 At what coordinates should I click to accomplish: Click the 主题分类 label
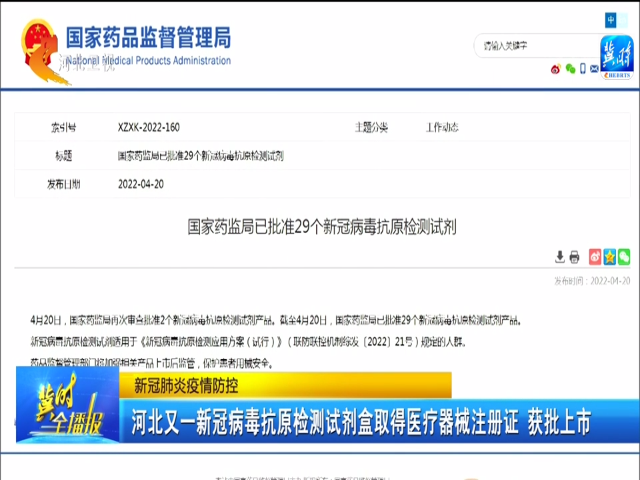click(x=371, y=127)
